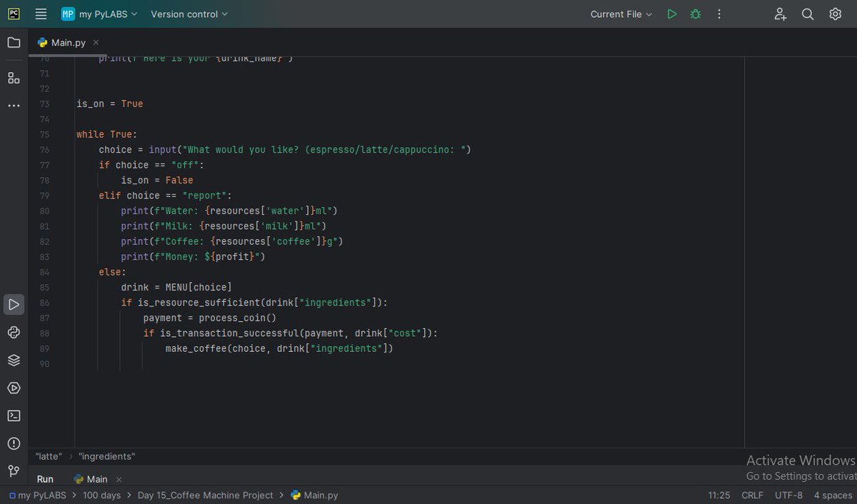Place cursor on while True: line
The image size is (857, 504).
click(106, 134)
